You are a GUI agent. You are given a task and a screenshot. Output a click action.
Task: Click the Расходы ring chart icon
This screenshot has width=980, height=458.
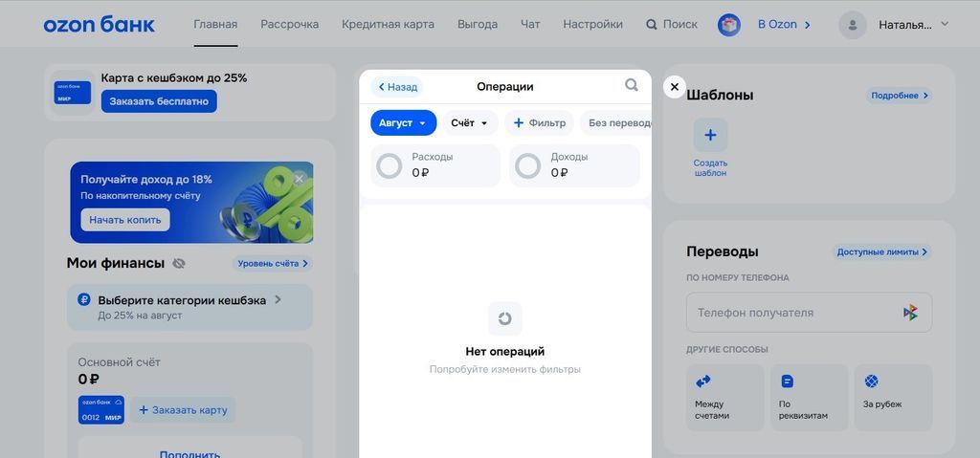click(x=390, y=166)
